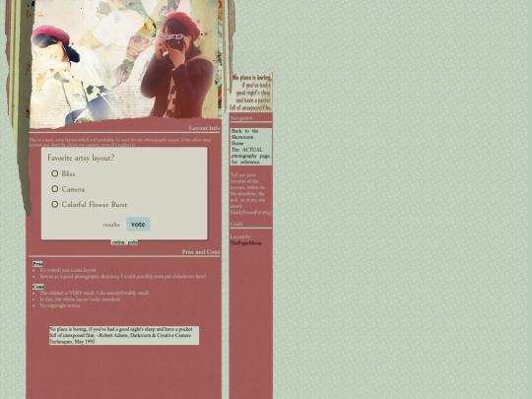Click the Layout Info heading

pos(204,128)
